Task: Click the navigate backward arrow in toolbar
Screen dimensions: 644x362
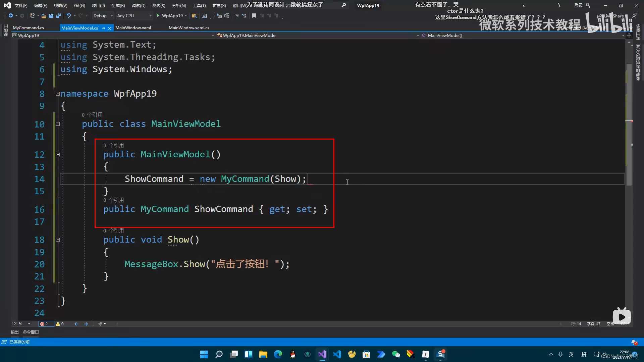Action: click(x=11, y=15)
